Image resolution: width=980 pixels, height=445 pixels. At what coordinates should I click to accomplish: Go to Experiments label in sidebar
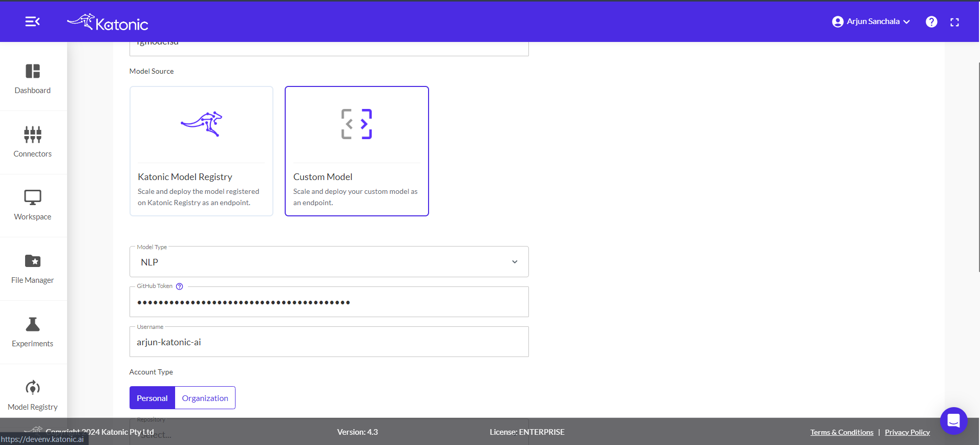point(33,344)
